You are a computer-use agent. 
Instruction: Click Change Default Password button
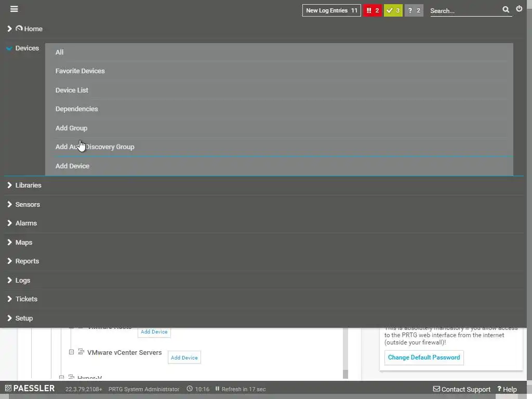pyautogui.click(x=424, y=357)
